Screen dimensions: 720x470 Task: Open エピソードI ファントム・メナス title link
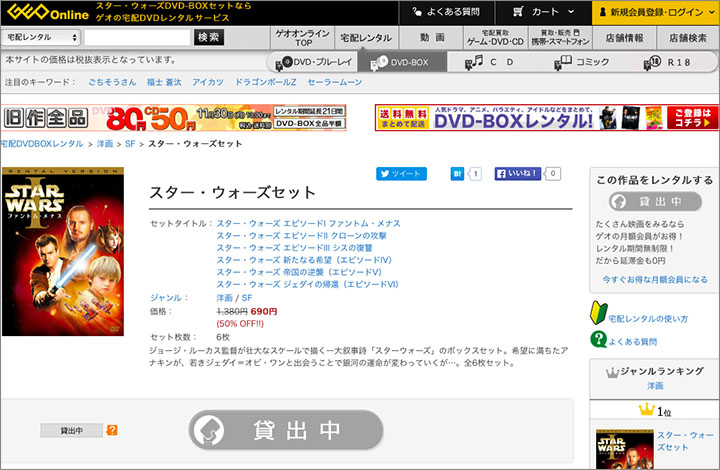308,224
